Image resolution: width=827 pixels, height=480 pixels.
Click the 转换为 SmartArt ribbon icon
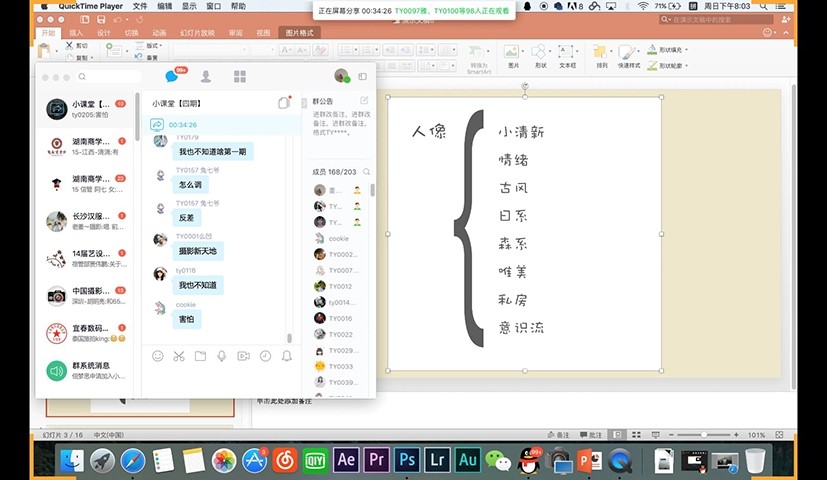point(479,59)
